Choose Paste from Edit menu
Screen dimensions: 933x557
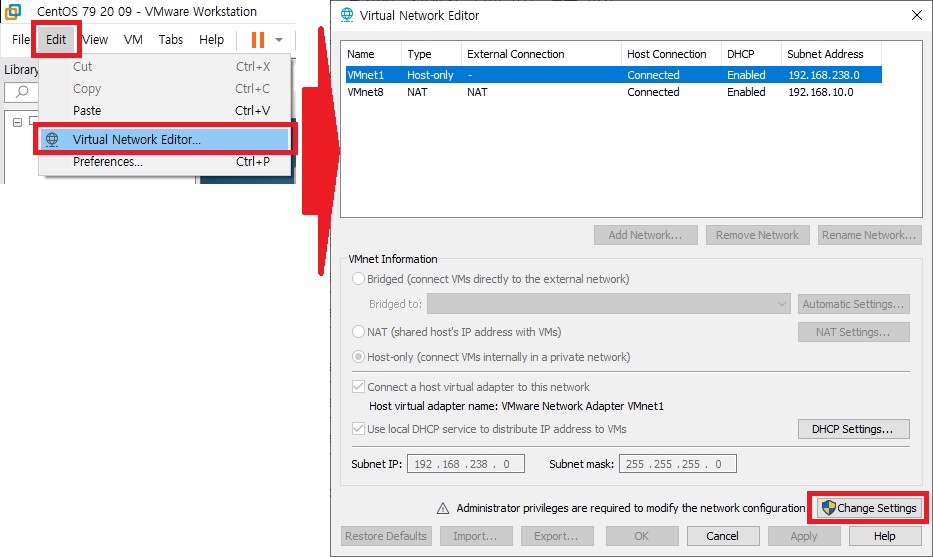point(165,111)
